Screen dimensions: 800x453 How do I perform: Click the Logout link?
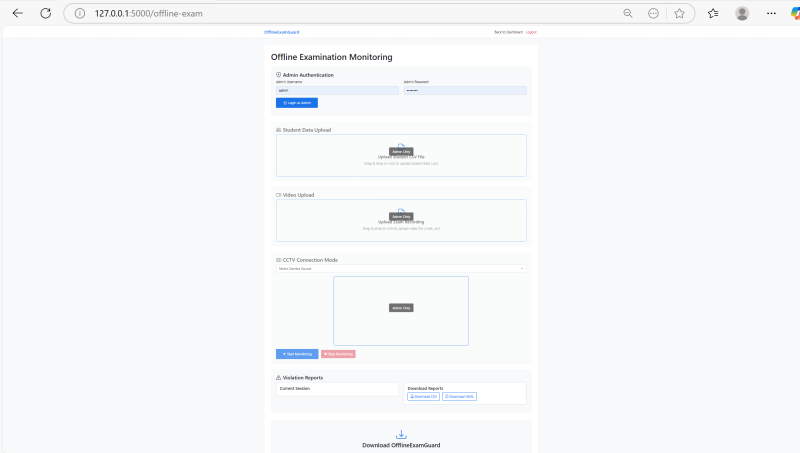[x=531, y=32]
